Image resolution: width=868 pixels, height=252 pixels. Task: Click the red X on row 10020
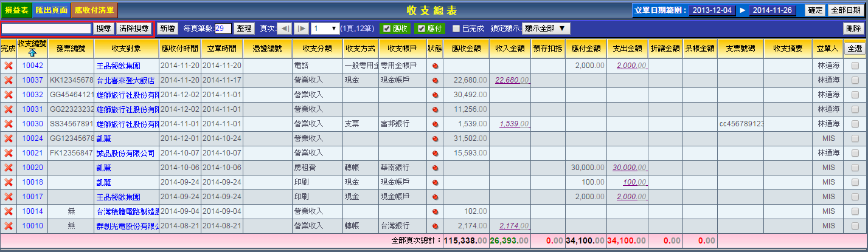pyautogui.click(x=9, y=168)
